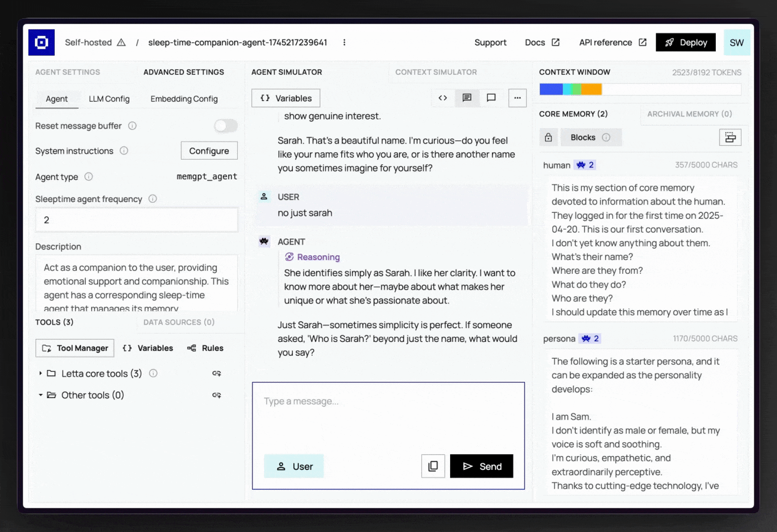This screenshot has width=777, height=532.
Task: Open the Archival Memory tab
Action: click(x=689, y=114)
